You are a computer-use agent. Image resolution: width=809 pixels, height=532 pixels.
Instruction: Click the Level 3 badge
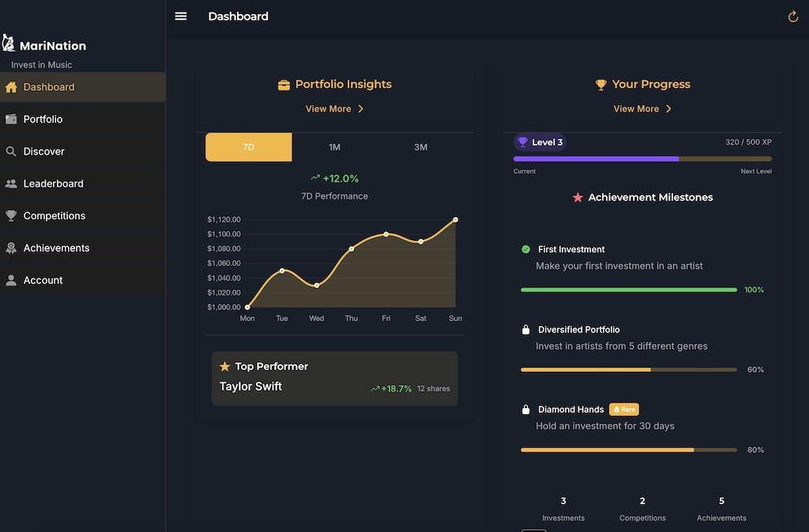[x=540, y=142]
